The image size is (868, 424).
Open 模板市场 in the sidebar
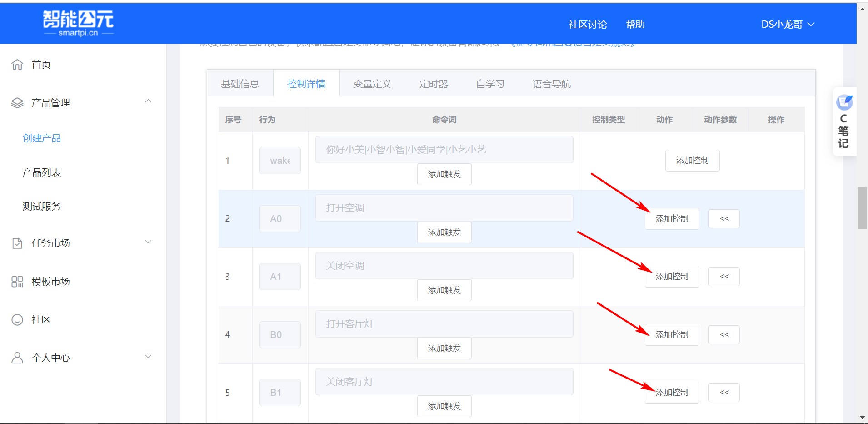[51, 282]
